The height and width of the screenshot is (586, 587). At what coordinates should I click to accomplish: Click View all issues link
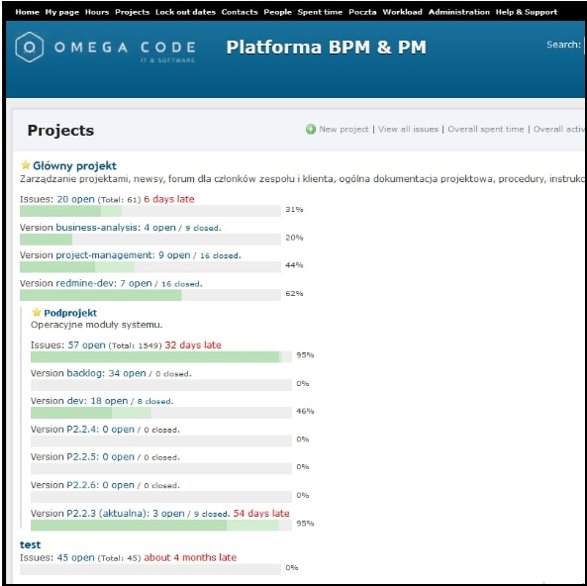click(408, 129)
